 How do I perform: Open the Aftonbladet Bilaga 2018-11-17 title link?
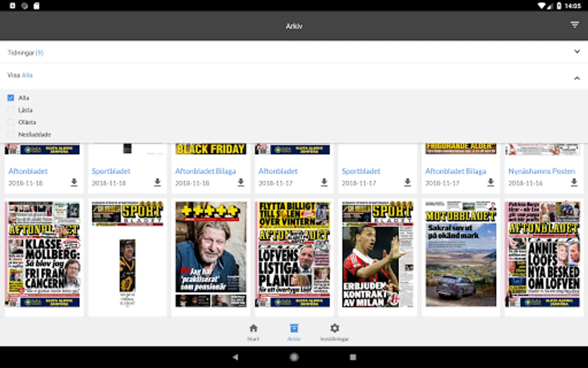(456, 171)
